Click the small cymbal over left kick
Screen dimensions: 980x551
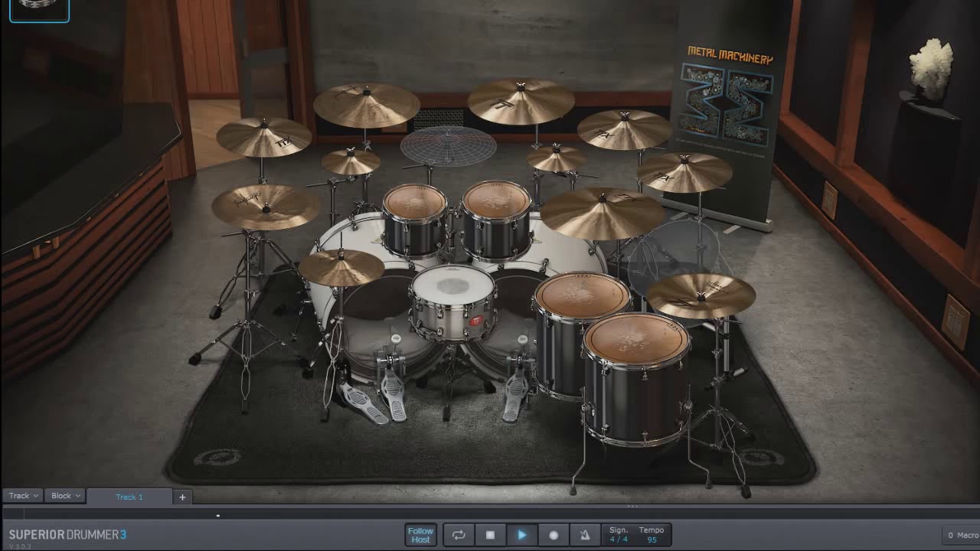tap(341, 267)
